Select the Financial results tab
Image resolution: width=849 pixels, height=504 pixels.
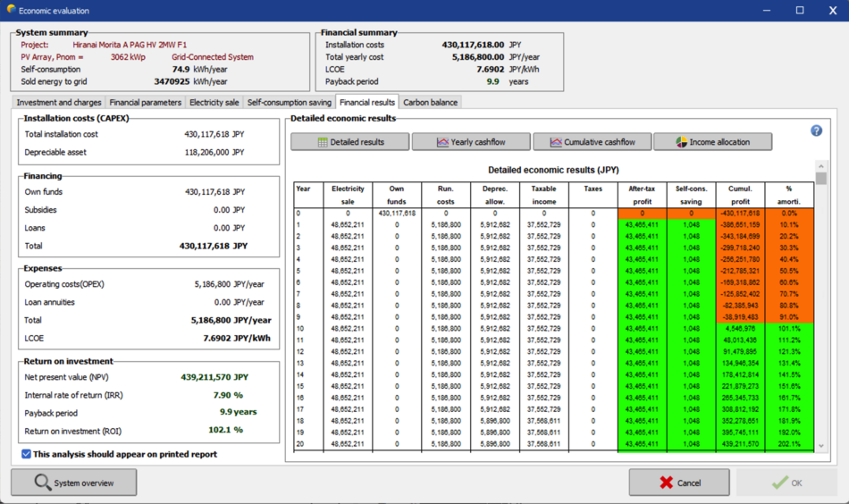[366, 103]
